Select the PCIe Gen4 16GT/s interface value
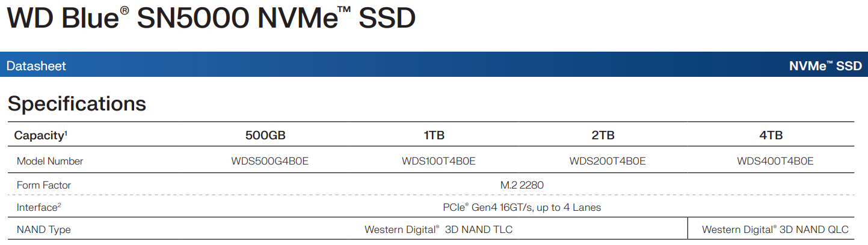The width and height of the screenshot is (868, 245). 522,207
